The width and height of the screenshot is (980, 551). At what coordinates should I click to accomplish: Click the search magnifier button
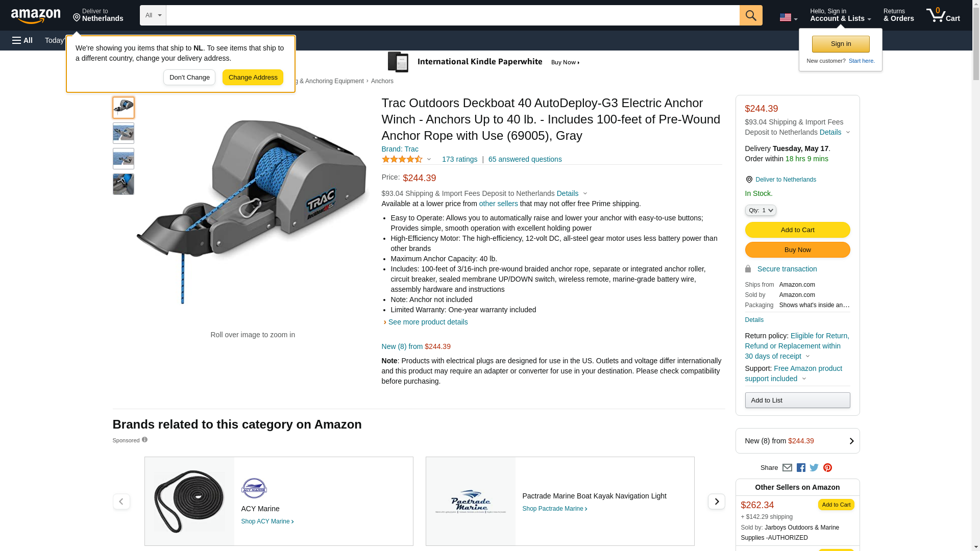tap(751, 15)
